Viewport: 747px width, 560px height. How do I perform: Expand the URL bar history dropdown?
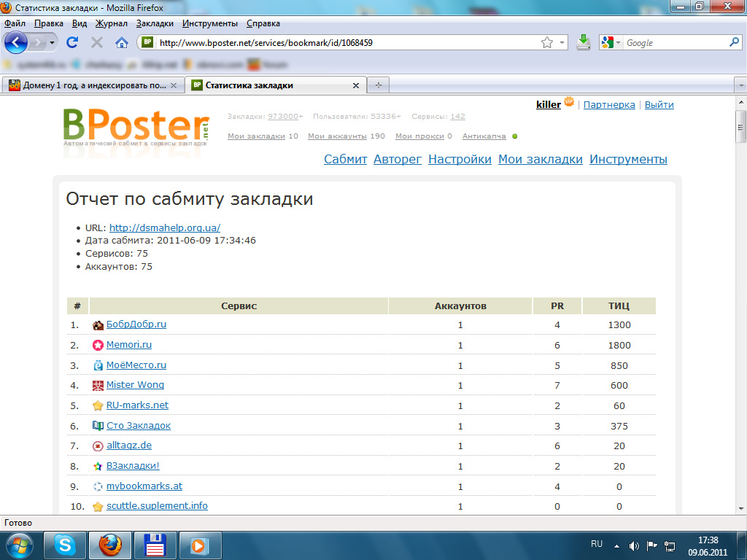pyautogui.click(x=562, y=43)
